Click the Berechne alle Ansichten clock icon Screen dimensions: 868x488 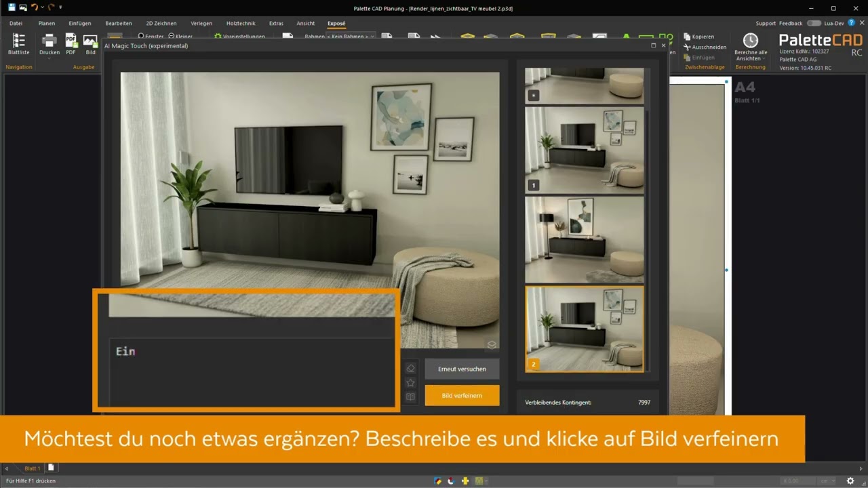coord(751,40)
